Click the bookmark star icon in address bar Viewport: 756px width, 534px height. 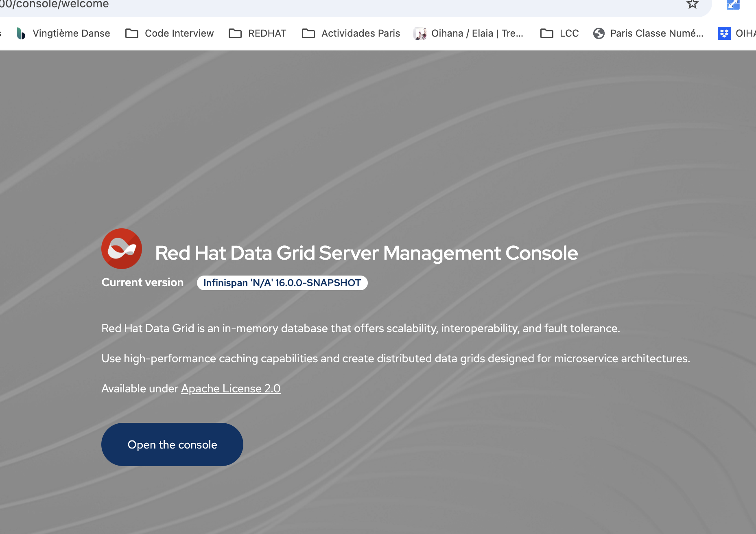692,4
